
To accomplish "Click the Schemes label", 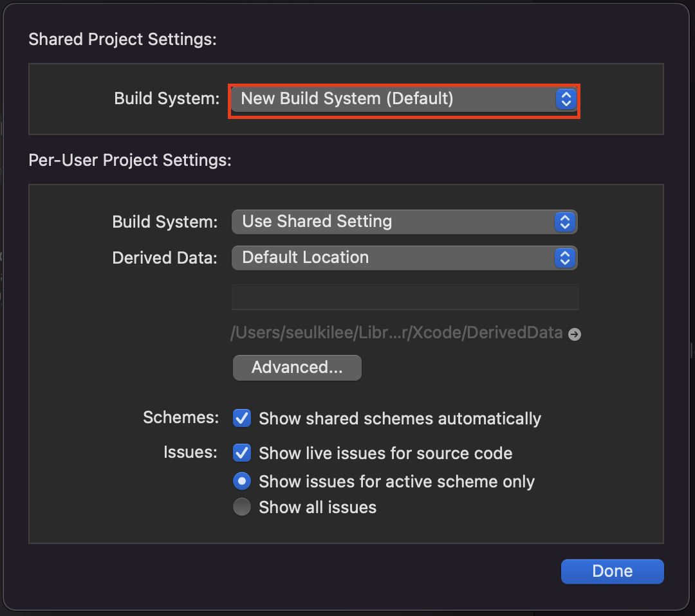I will [x=181, y=417].
